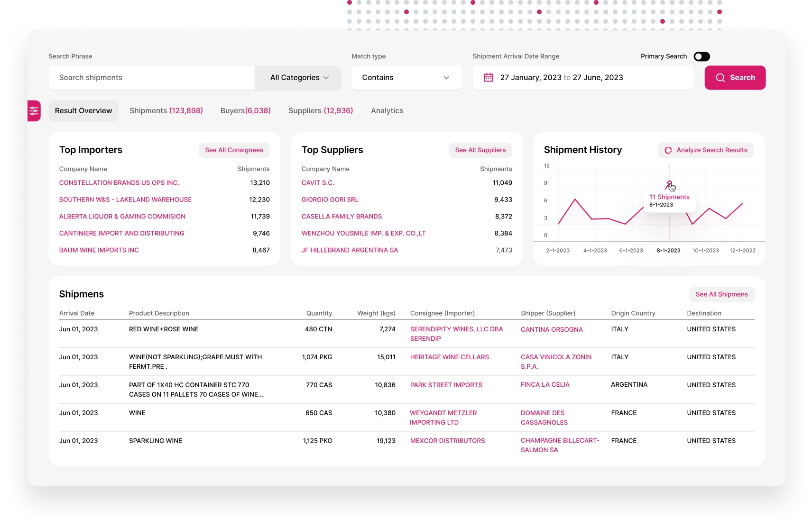Click the 8-1-2023 data point on chart
The image size is (812, 527).
(669, 183)
